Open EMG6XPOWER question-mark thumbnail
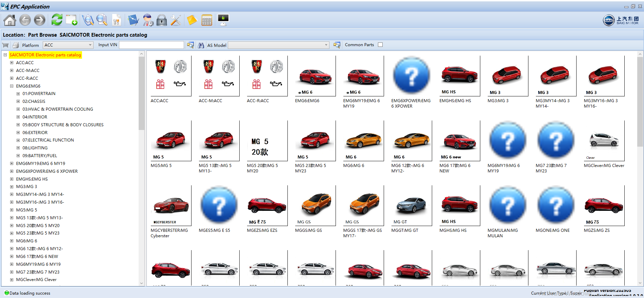The width and height of the screenshot is (644, 298). click(x=411, y=76)
